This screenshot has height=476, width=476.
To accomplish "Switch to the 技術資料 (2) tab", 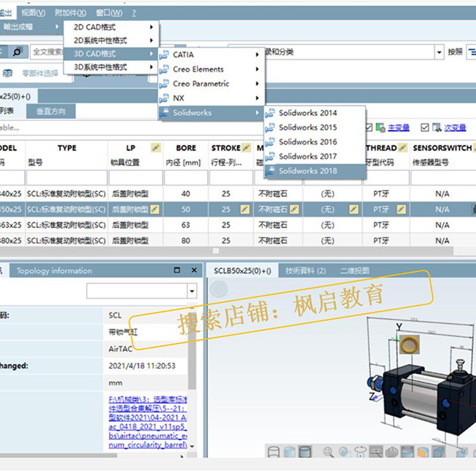I will pos(305,271).
